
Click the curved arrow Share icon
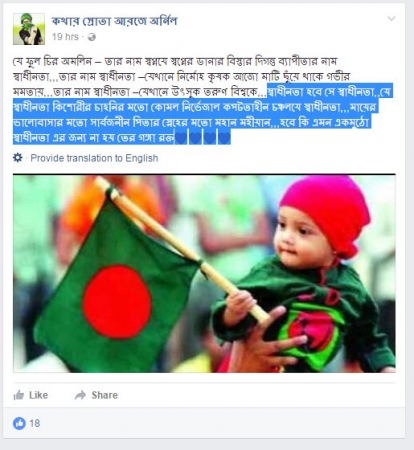coord(80,395)
